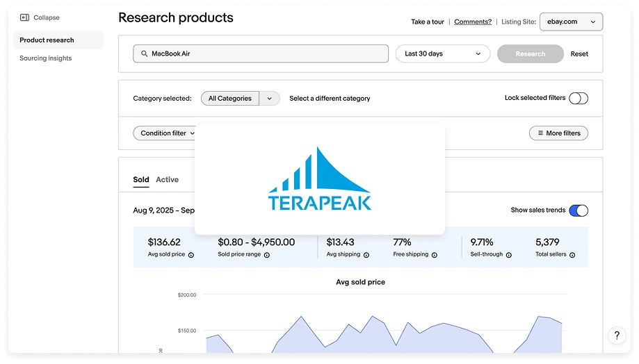Open the Last 30 days dropdown
639x364 pixels.
click(x=442, y=53)
